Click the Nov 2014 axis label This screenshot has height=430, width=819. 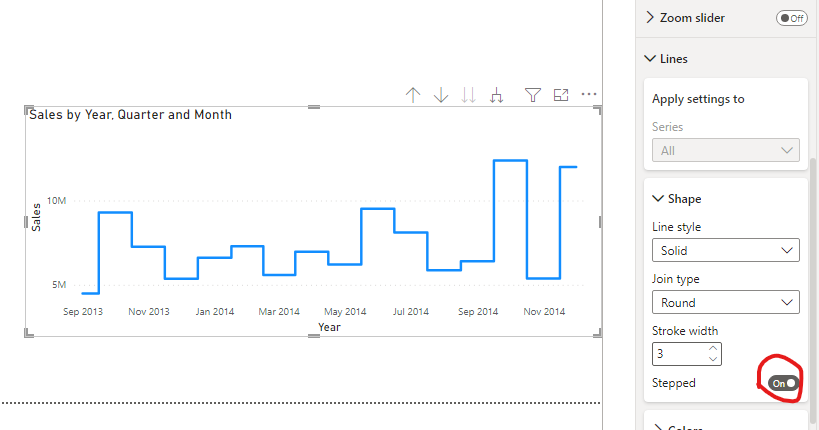[544, 311]
